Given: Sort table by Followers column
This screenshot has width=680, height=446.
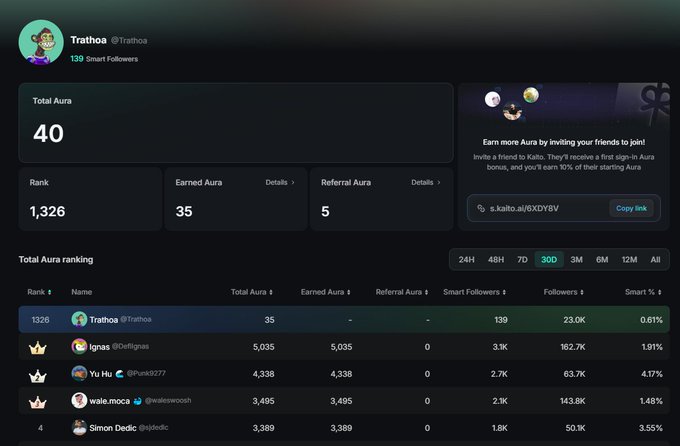Looking at the screenshot, I should 564,292.
